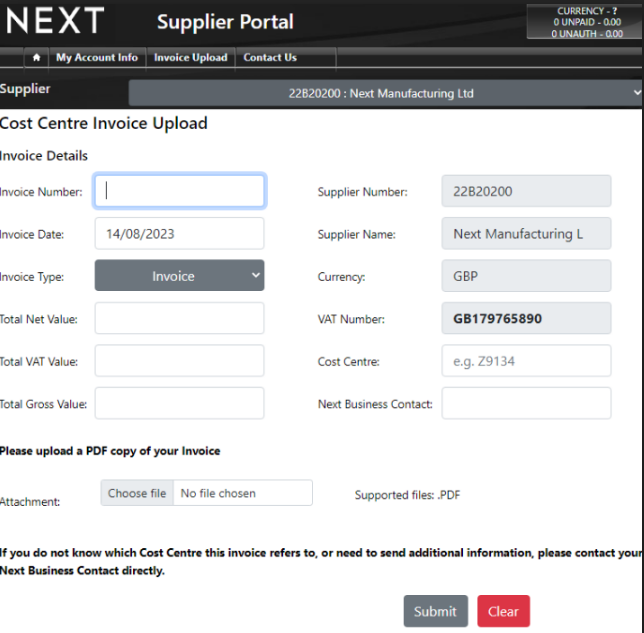This screenshot has width=644, height=633.
Task: Focus the Total VAT Value field
Action: coord(180,361)
